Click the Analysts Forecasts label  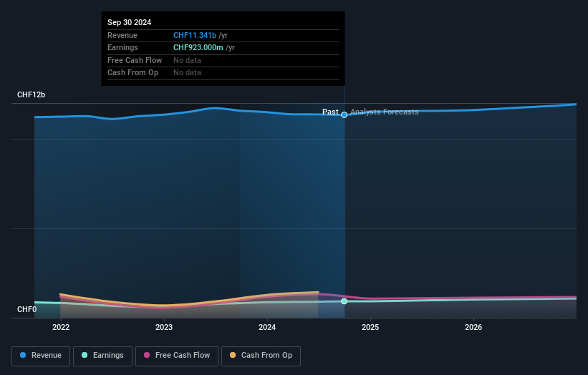point(385,112)
